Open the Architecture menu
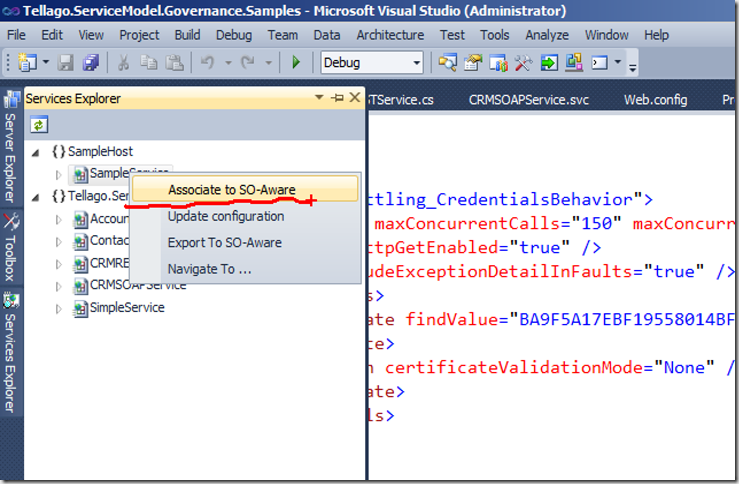Viewport: 739px width, 484px height. (390, 35)
